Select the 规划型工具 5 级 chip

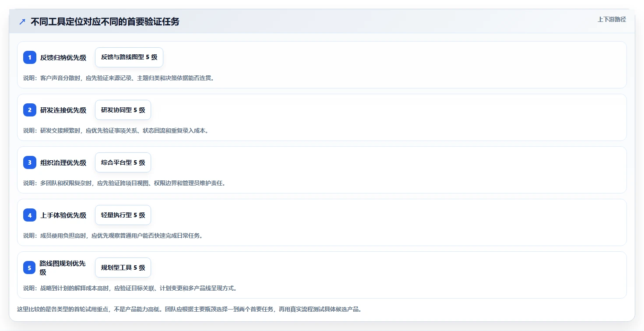[x=123, y=268]
